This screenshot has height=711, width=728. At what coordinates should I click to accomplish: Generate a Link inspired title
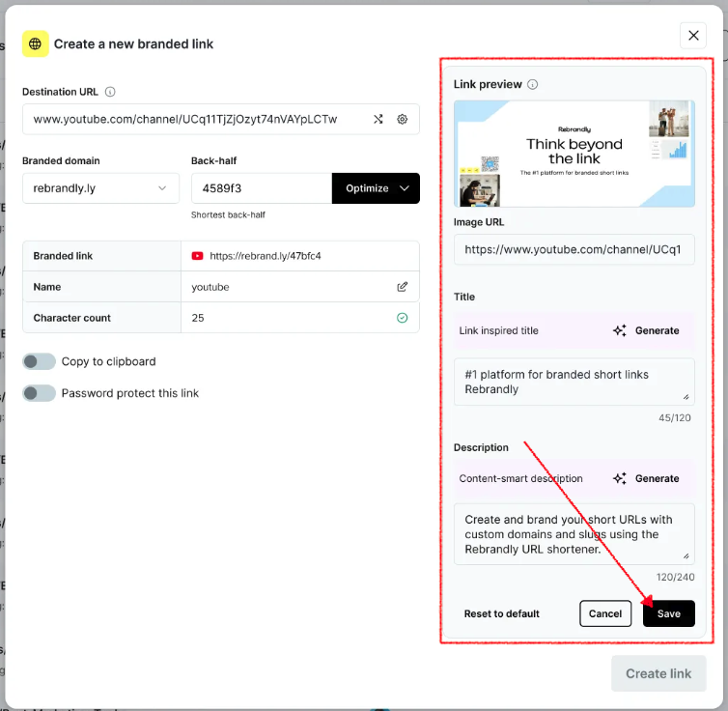(657, 330)
